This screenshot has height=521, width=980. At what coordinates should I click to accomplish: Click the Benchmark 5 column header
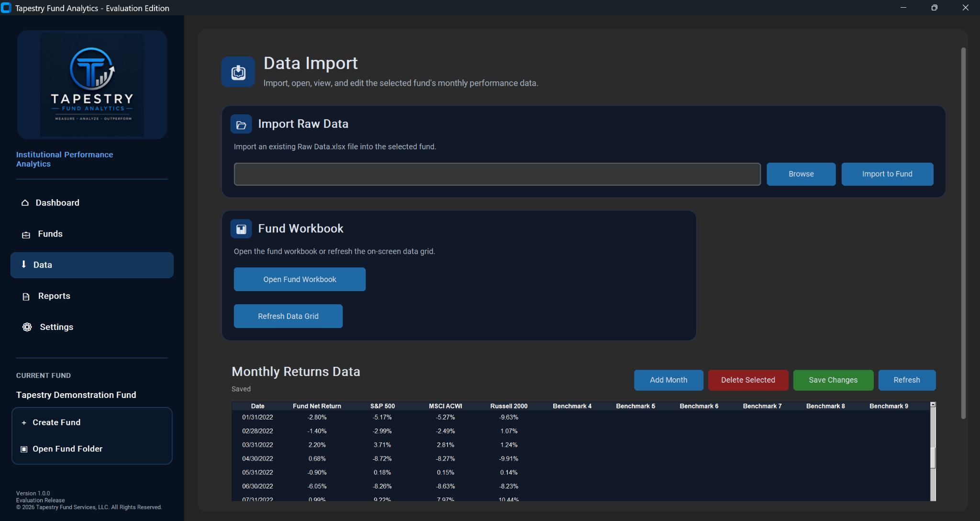635,406
